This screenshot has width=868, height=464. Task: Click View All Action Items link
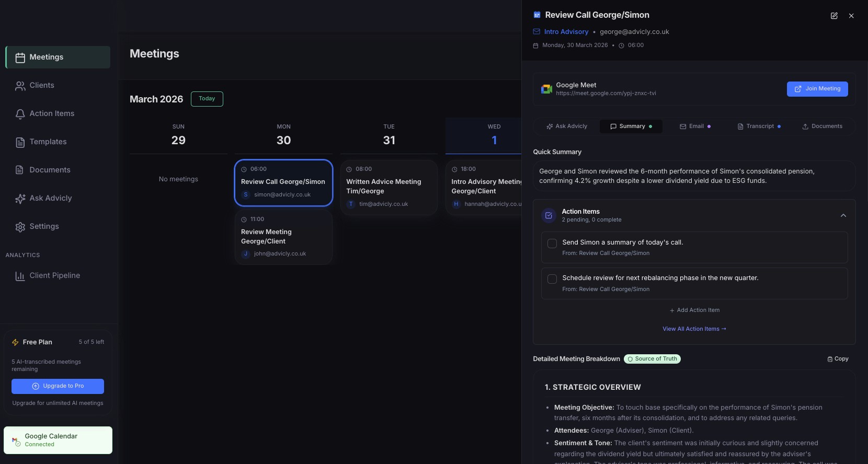click(694, 329)
